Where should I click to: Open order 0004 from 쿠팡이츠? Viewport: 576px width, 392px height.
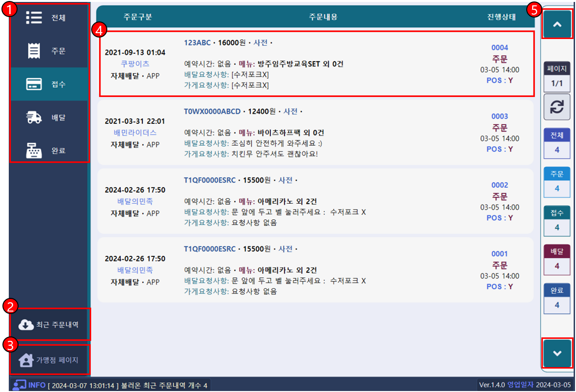(316, 63)
